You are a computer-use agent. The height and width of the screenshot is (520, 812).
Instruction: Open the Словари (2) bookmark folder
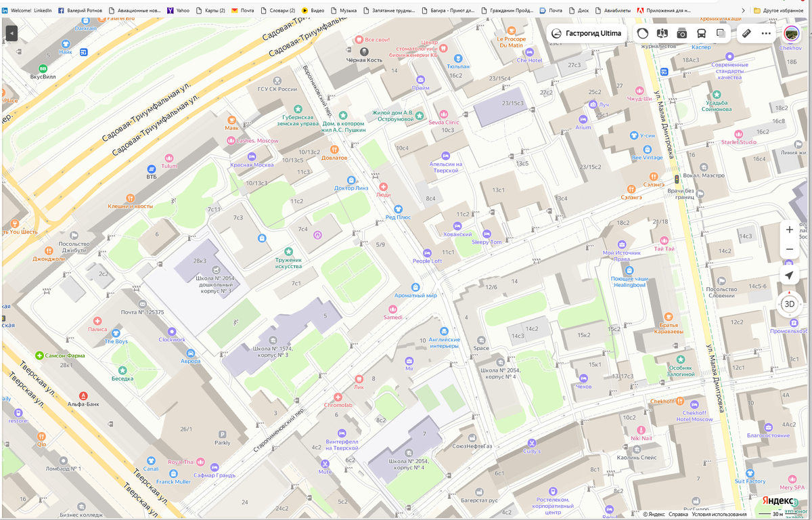277,10
